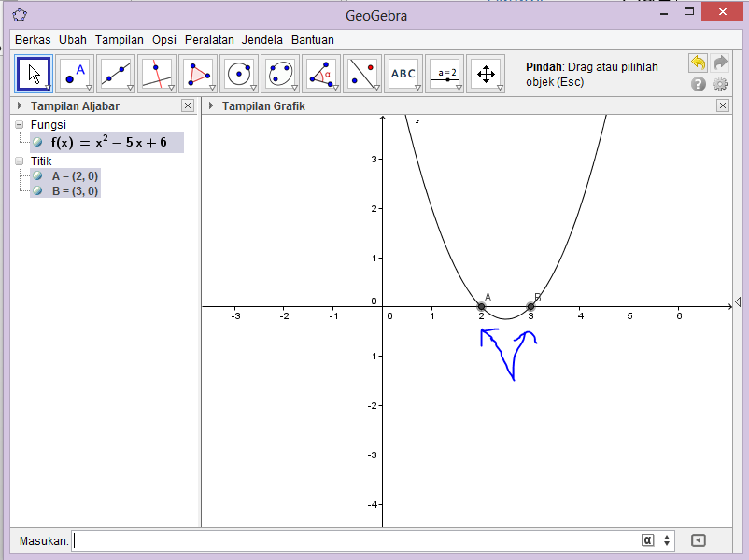Open the Ubah menu
Image resolution: width=749 pixels, height=560 pixels.
(x=73, y=39)
